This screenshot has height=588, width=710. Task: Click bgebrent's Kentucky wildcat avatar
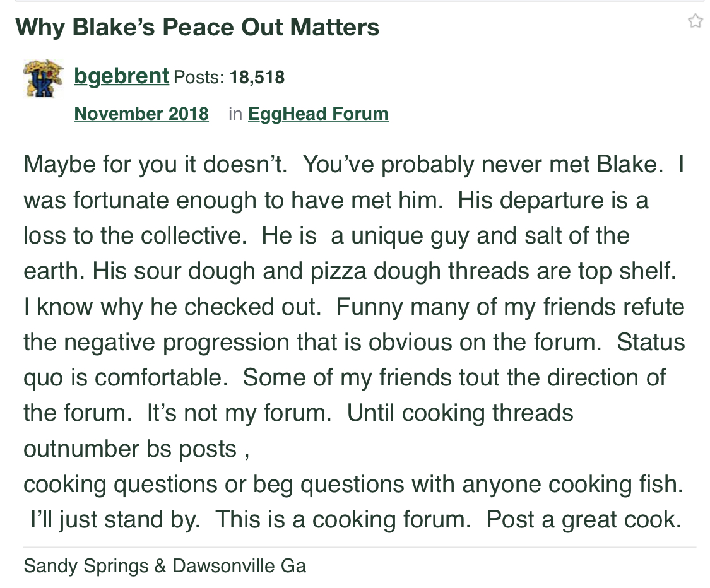pyautogui.click(x=44, y=78)
